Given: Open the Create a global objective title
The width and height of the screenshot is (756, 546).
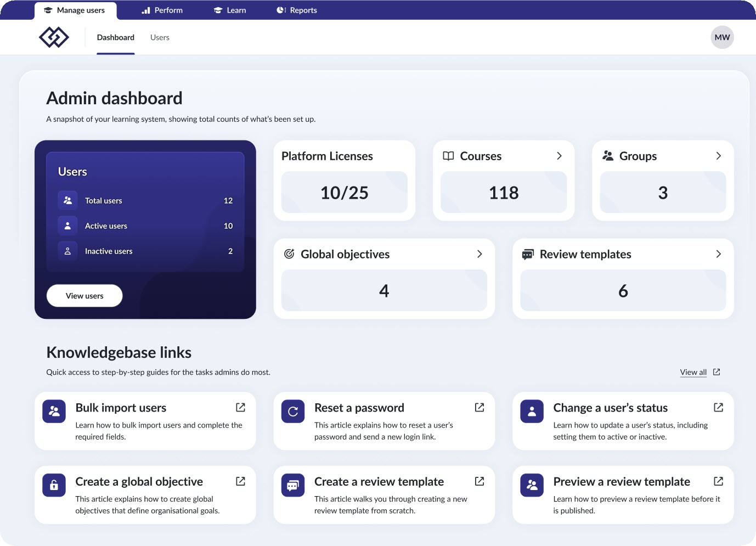Looking at the screenshot, I should click(x=139, y=482).
